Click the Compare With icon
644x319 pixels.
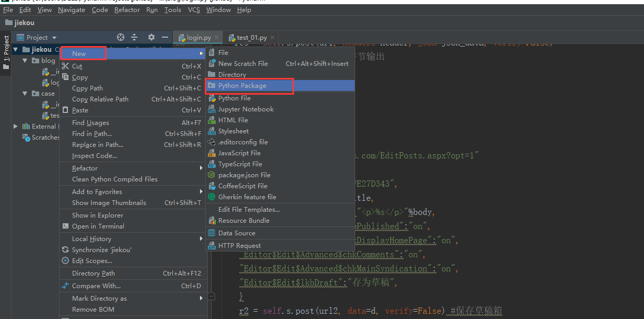click(65, 286)
